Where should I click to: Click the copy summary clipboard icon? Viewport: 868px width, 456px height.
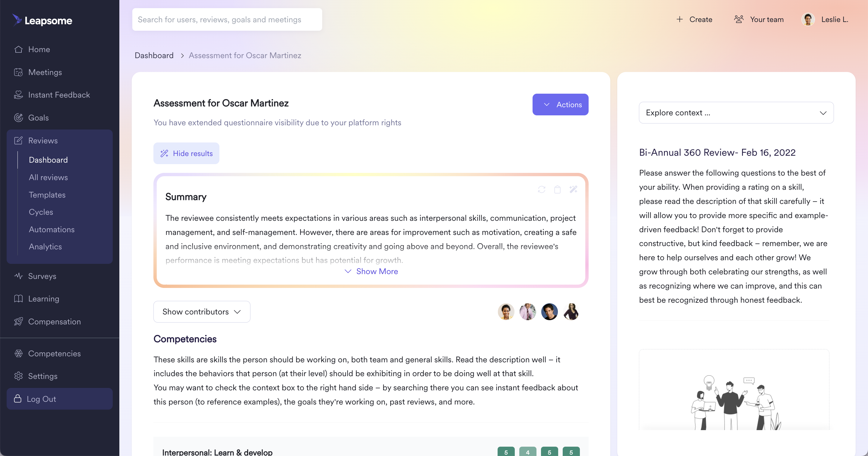pos(557,190)
